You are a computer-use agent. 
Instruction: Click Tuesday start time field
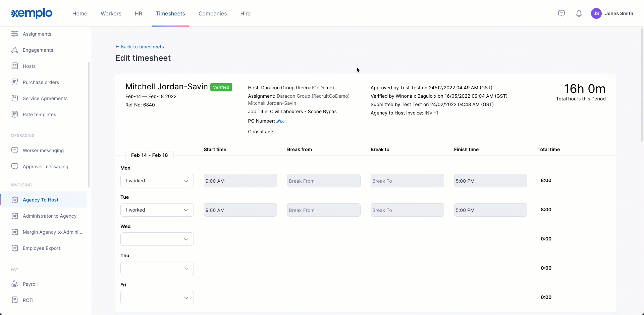(240, 210)
